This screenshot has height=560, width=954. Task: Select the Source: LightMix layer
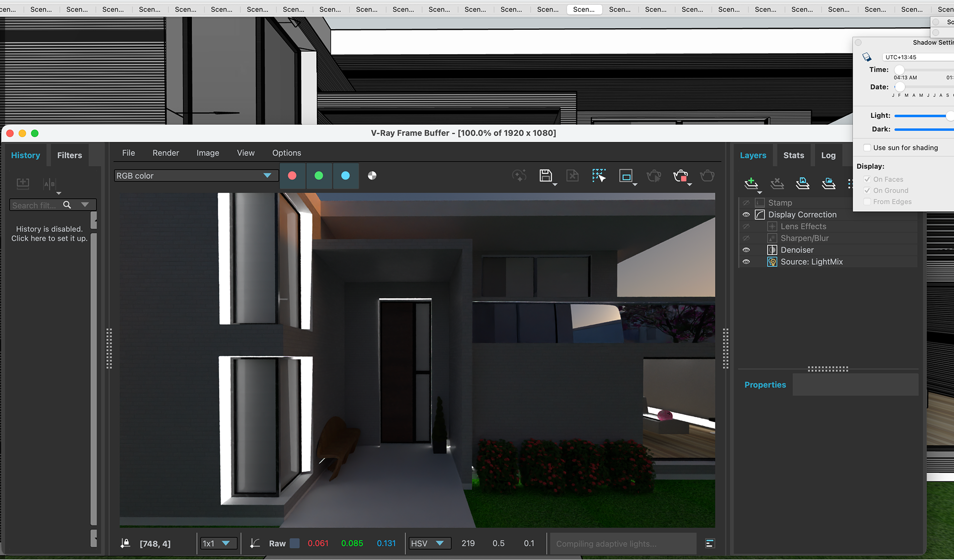coord(811,262)
